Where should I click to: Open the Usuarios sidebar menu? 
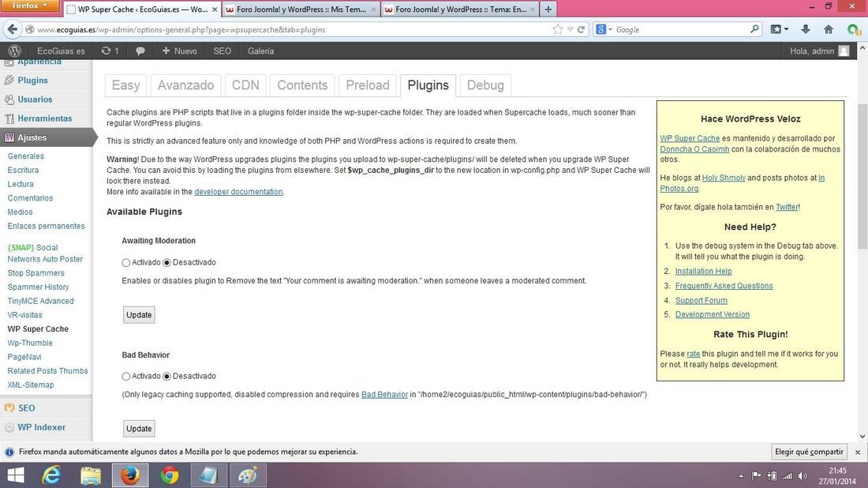tap(35, 99)
